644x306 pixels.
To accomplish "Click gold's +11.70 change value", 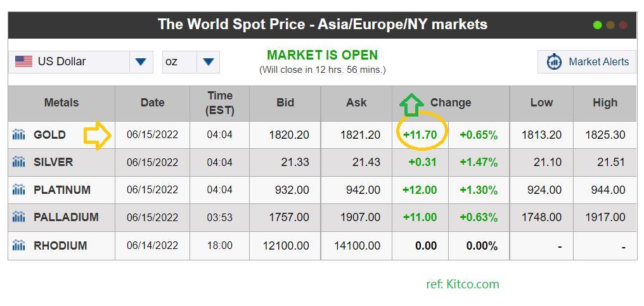I will 420,135.
